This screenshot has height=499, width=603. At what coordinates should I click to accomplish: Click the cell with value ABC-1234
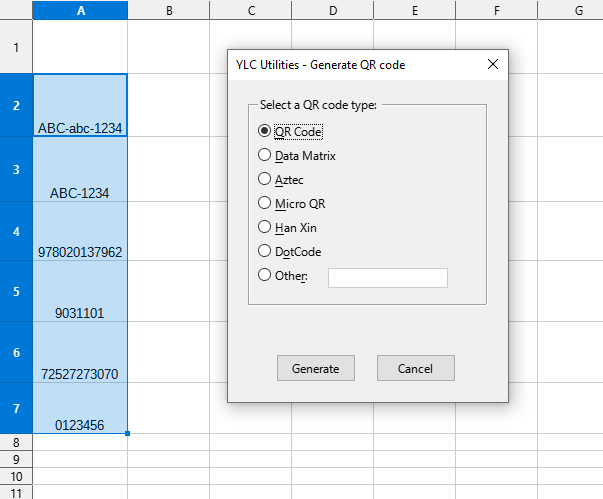[80, 170]
